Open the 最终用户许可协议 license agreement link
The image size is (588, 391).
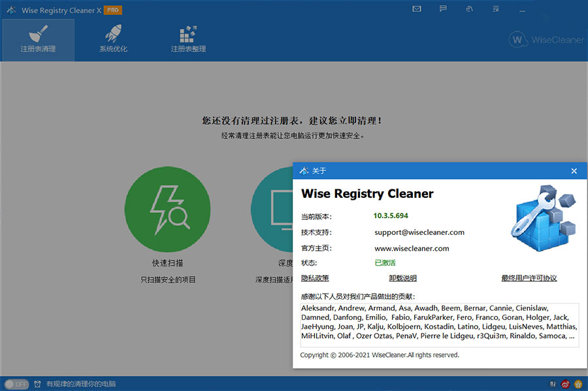click(531, 277)
